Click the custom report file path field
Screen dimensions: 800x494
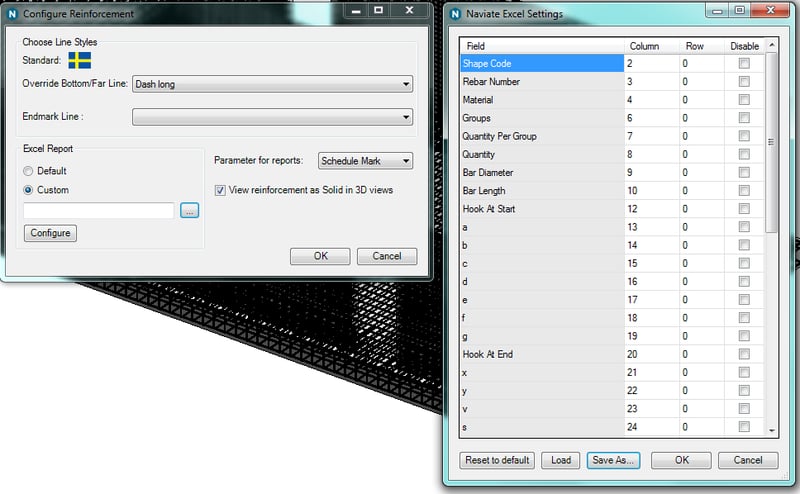pyautogui.click(x=99, y=210)
